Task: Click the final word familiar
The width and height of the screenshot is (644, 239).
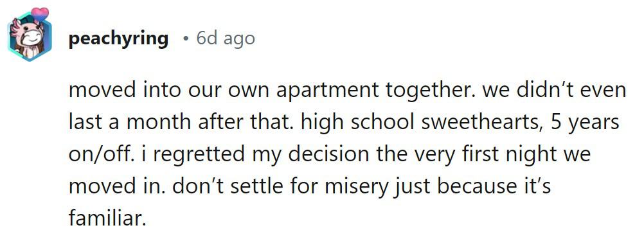Action: (x=107, y=218)
